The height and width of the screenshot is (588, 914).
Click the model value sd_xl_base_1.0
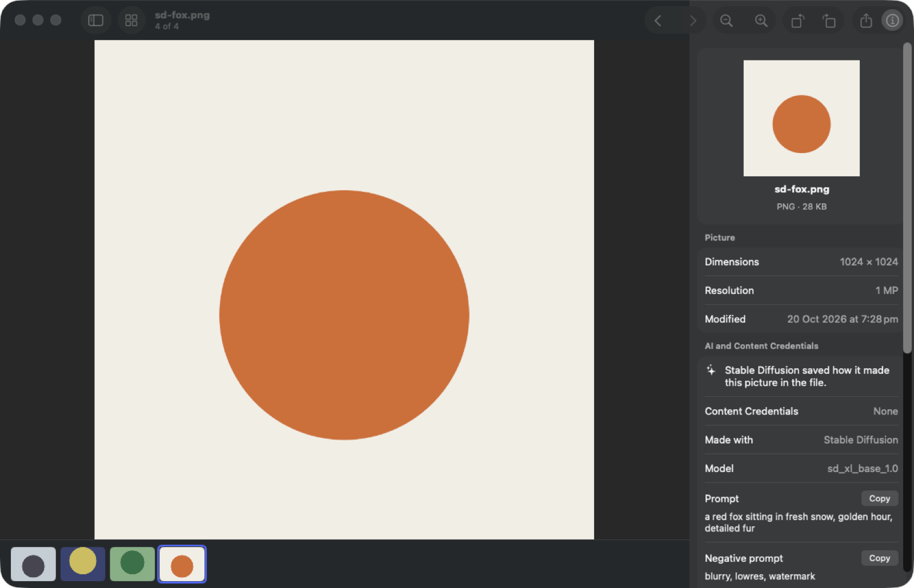point(863,468)
